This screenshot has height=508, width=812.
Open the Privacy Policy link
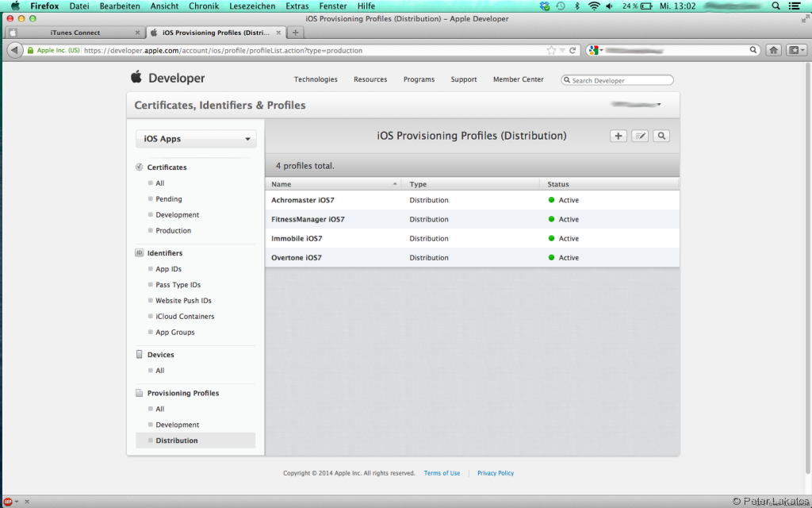click(496, 473)
